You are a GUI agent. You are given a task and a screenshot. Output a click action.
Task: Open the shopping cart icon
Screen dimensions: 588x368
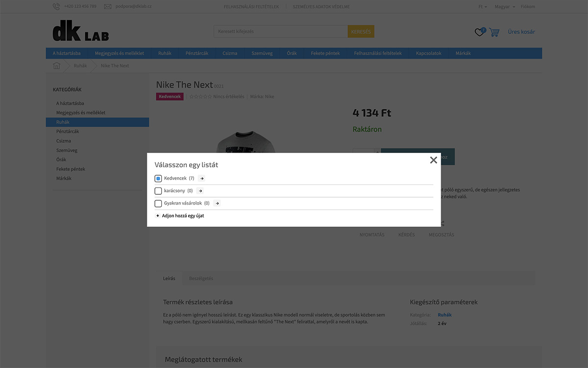(x=494, y=32)
